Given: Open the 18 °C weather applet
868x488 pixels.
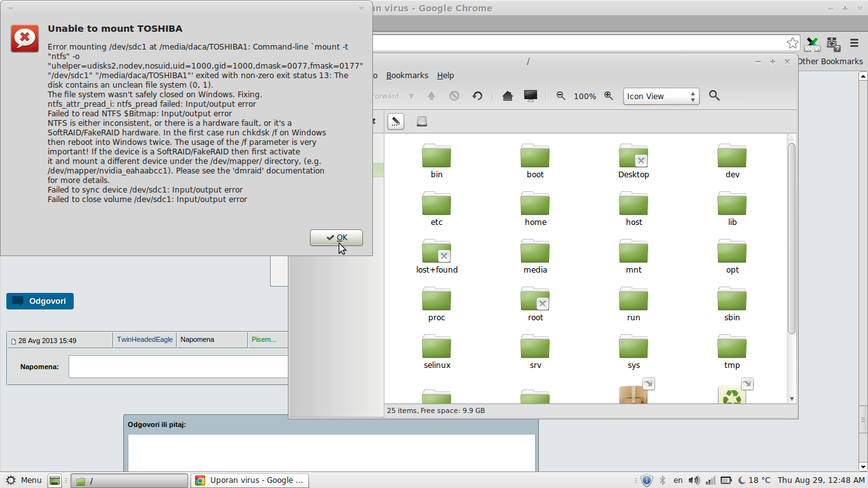Looking at the screenshot, I should tap(754, 480).
